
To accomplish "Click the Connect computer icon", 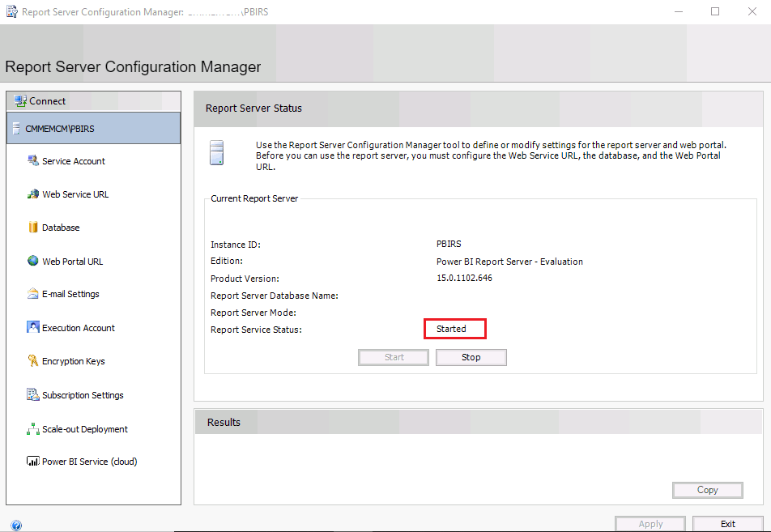I will click(20, 100).
